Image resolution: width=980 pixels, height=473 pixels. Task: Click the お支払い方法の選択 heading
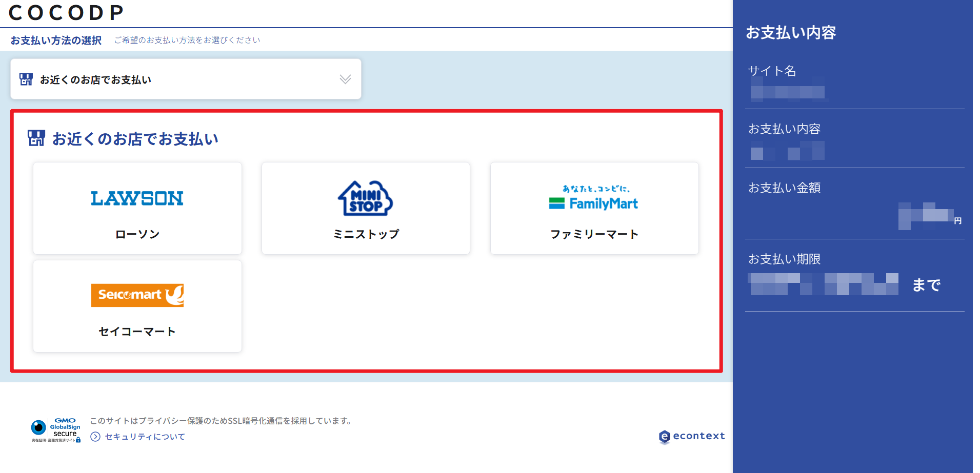pyautogui.click(x=56, y=40)
